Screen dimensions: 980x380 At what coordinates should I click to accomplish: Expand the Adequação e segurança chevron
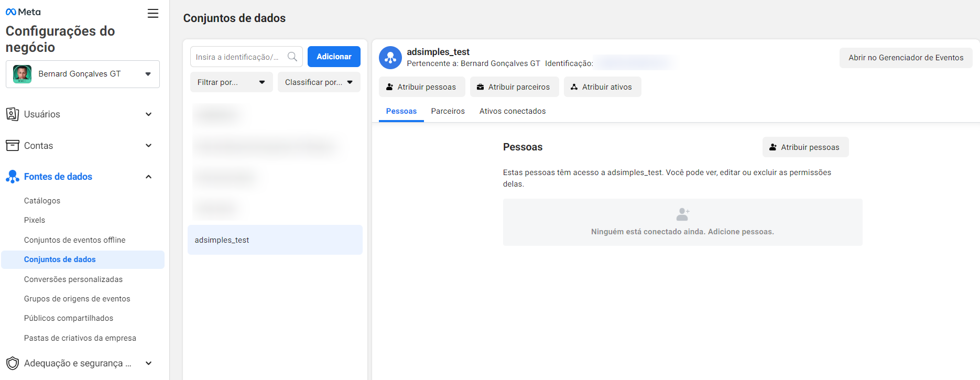(x=149, y=363)
